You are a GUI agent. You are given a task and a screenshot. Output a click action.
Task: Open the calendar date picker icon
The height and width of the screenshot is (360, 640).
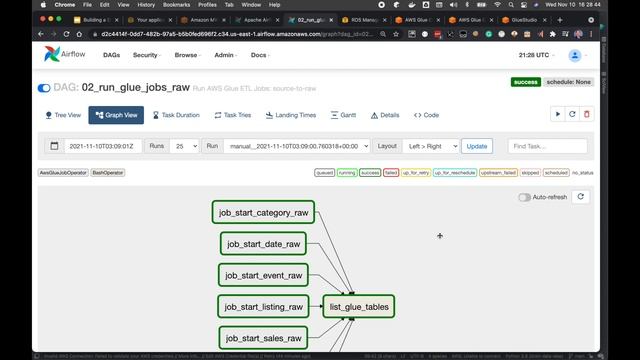(x=54, y=146)
